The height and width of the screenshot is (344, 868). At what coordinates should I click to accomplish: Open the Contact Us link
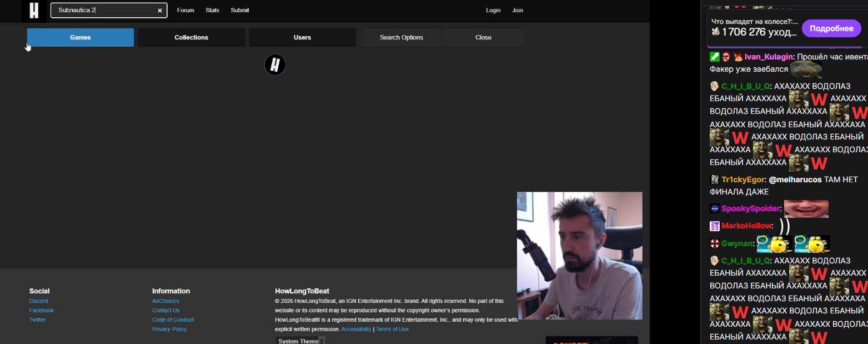(x=165, y=310)
